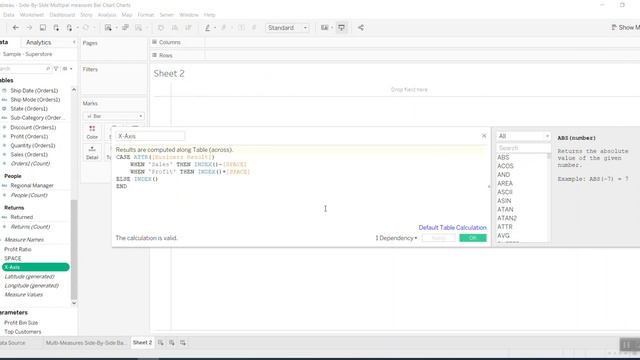
Task: Click the filter icon beside data search
Action: [x=56, y=69]
